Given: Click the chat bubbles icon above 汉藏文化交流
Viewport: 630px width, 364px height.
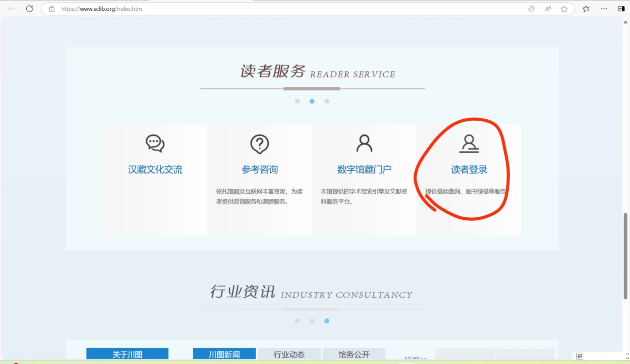Looking at the screenshot, I should pos(155,144).
